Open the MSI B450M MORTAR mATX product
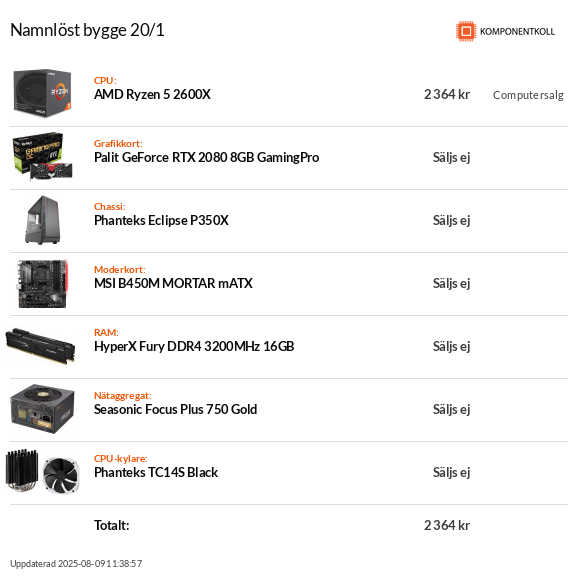577x577 pixels. click(x=173, y=283)
